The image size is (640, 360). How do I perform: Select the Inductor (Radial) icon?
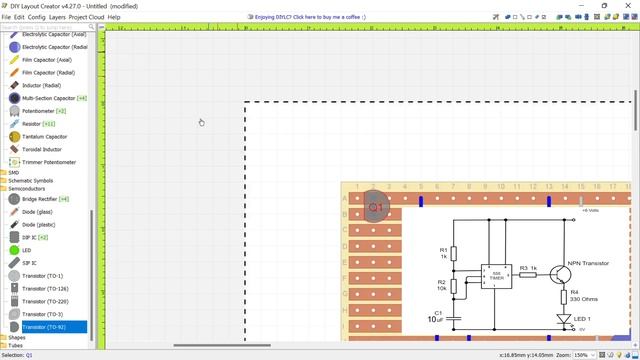(14, 85)
